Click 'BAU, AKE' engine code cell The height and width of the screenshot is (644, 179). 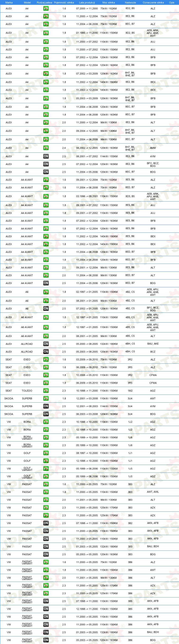click(153, 344)
